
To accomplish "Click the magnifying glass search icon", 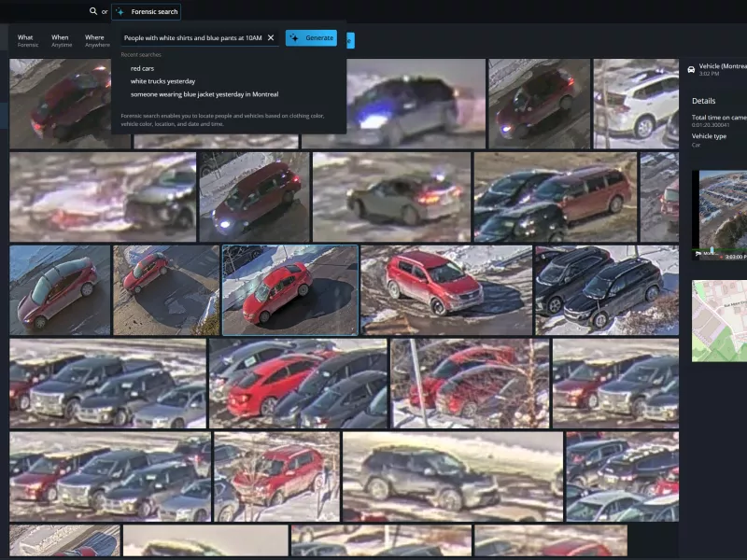I will point(93,11).
